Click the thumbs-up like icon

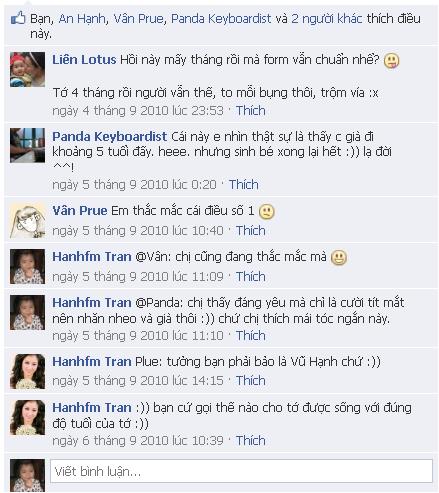[18, 18]
